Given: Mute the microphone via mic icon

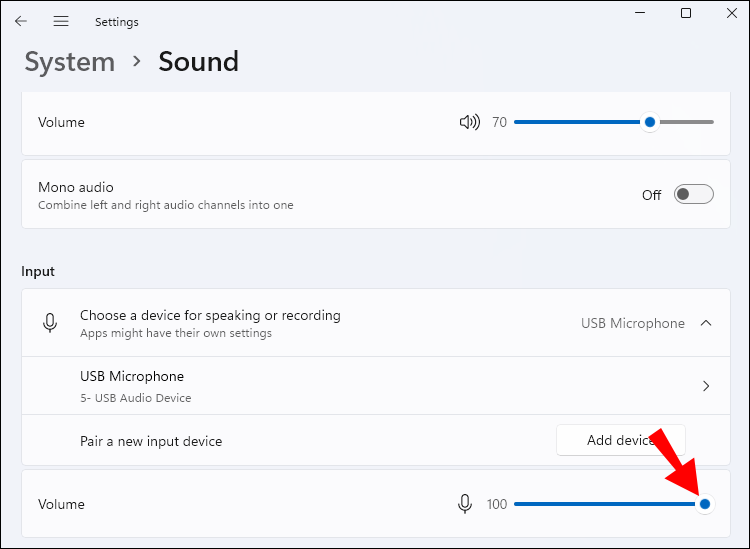Looking at the screenshot, I should click(x=465, y=504).
